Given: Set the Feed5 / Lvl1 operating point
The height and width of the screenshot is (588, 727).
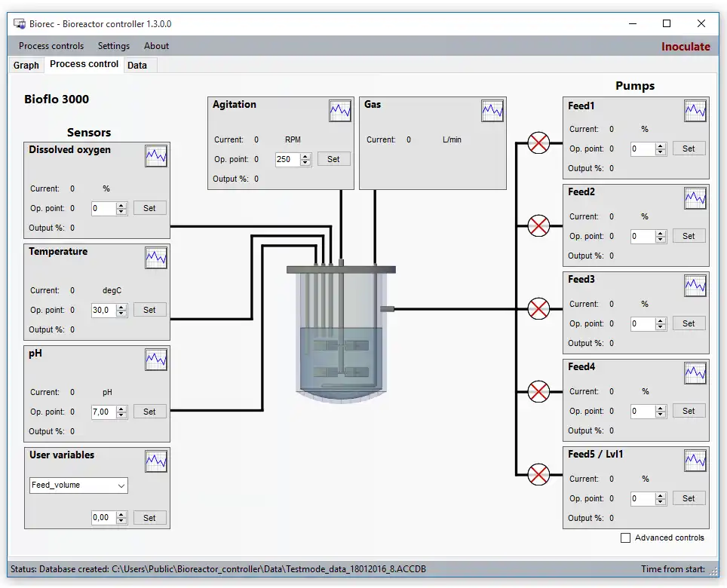Looking at the screenshot, I should click(689, 498).
